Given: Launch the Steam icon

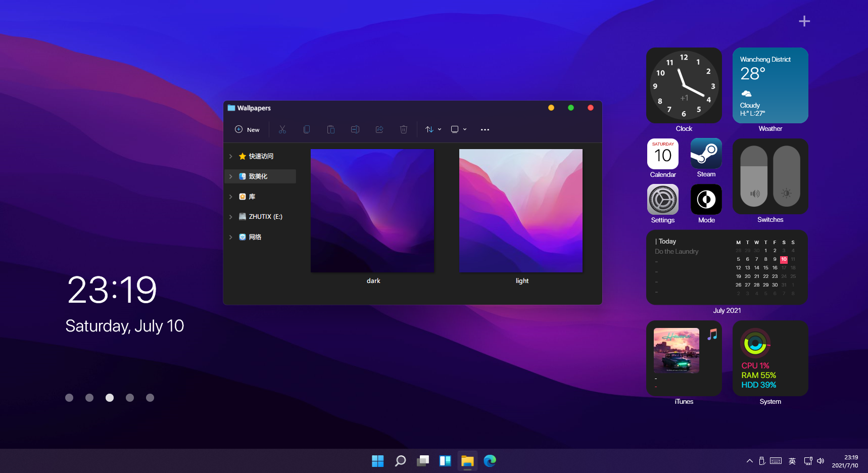Looking at the screenshot, I should click(706, 154).
